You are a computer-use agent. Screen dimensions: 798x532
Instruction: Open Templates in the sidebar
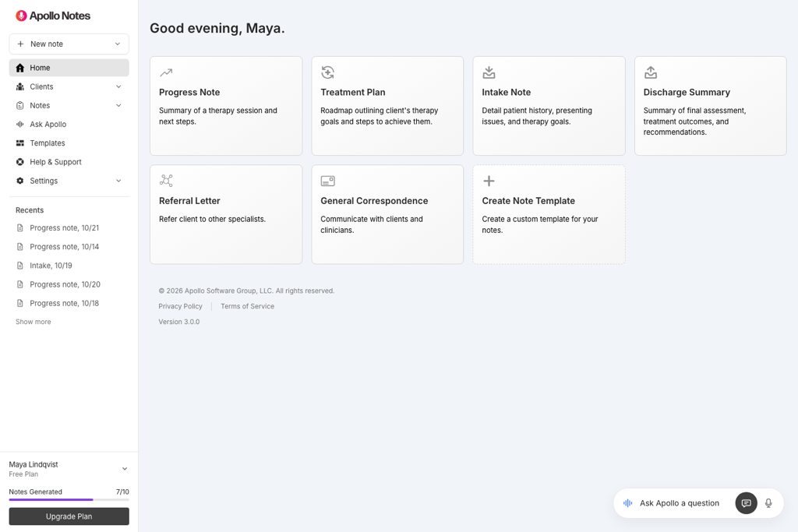[69, 143]
